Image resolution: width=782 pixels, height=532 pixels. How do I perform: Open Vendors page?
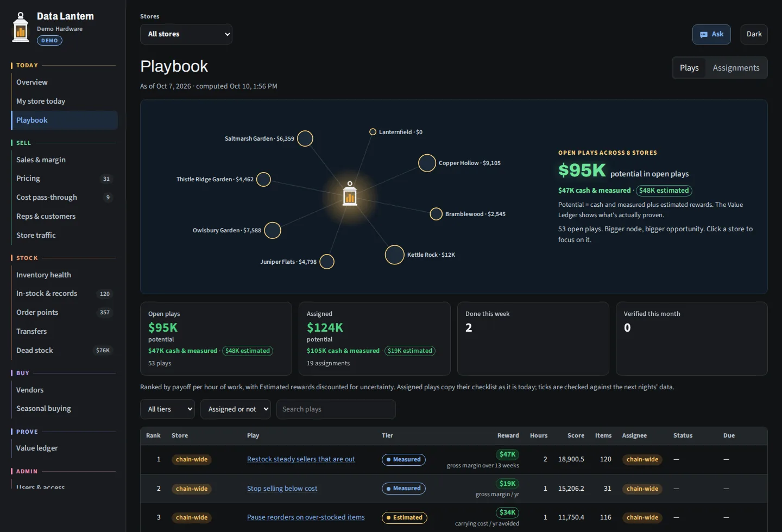(65, 390)
